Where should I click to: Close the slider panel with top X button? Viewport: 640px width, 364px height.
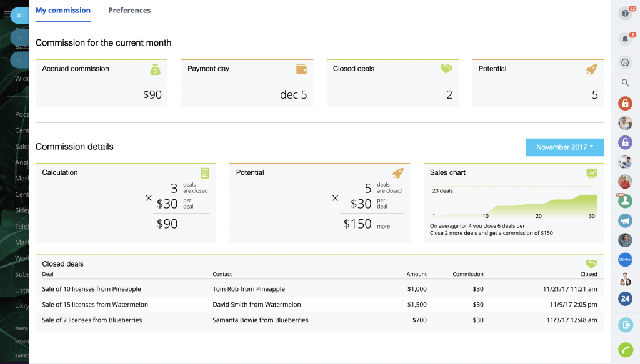tap(19, 15)
